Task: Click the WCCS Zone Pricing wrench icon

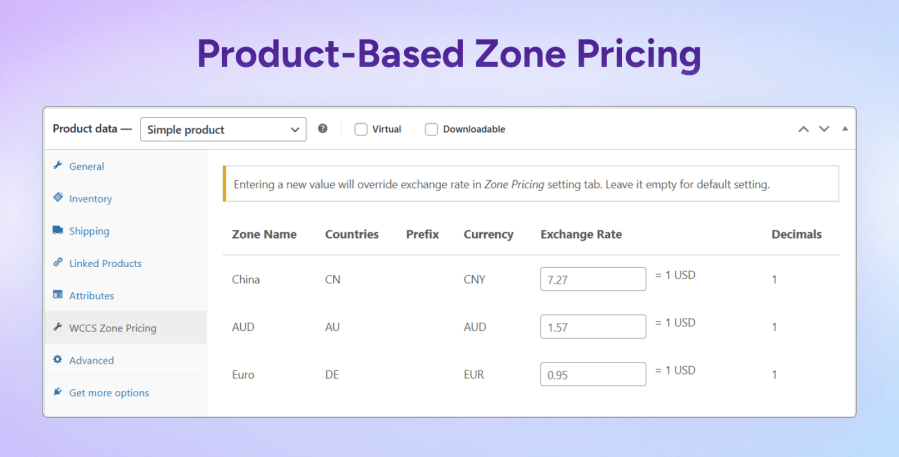Action: (57, 327)
